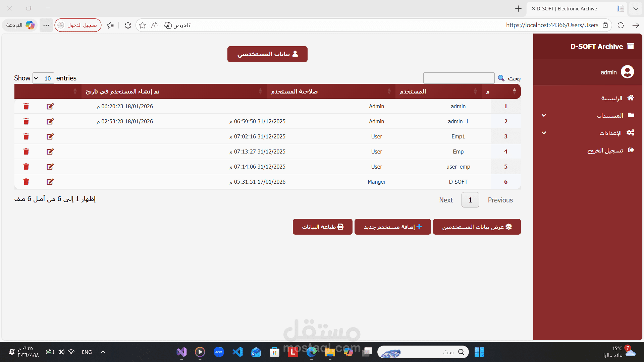Viewport: 644px width, 362px height.
Task: Open browser extensions puzzle icon
Action: (x=128, y=25)
